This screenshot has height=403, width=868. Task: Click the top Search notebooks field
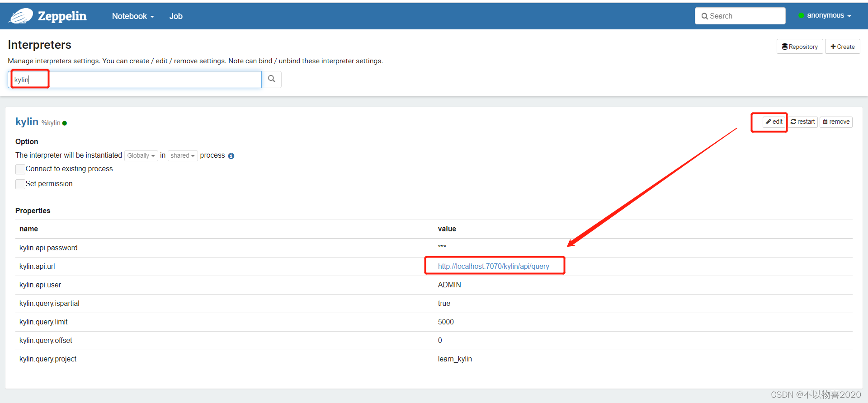tap(740, 16)
